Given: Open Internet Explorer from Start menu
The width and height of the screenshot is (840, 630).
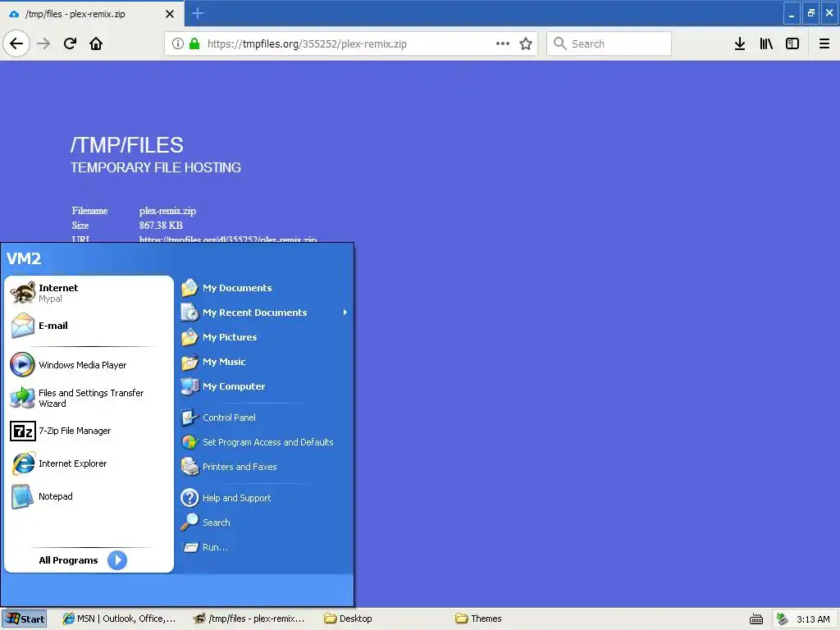Looking at the screenshot, I should coord(89,463).
